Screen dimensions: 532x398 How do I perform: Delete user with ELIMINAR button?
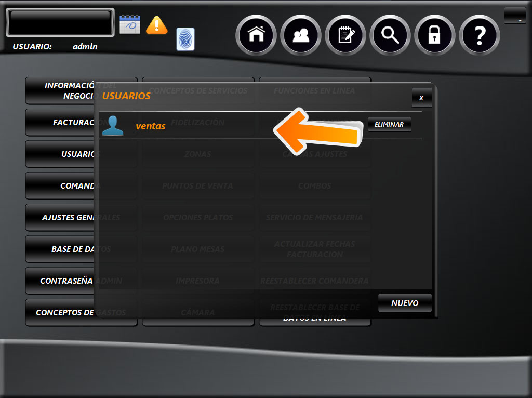[x=389, y=125]
